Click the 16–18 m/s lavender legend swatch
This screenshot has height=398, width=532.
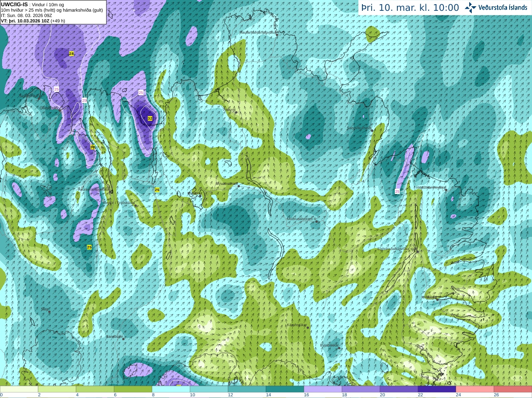(323, 389)
